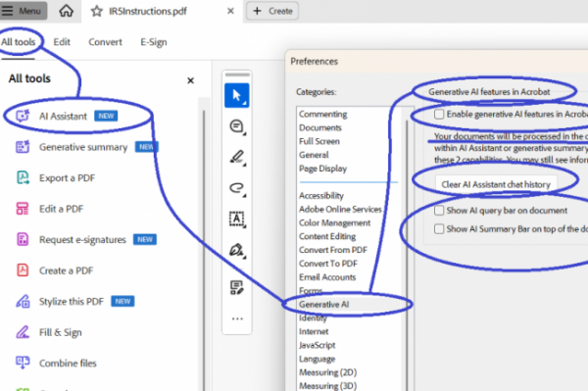Select Convert From PDF category

click(x=333, y=250)
